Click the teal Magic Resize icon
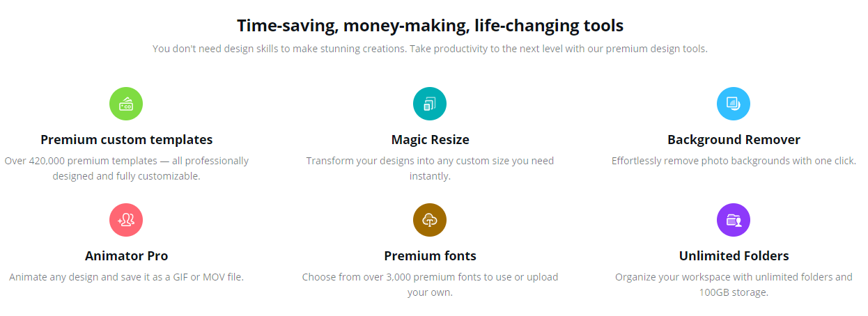This screenshot has width=868, height=316. point(430,104)
